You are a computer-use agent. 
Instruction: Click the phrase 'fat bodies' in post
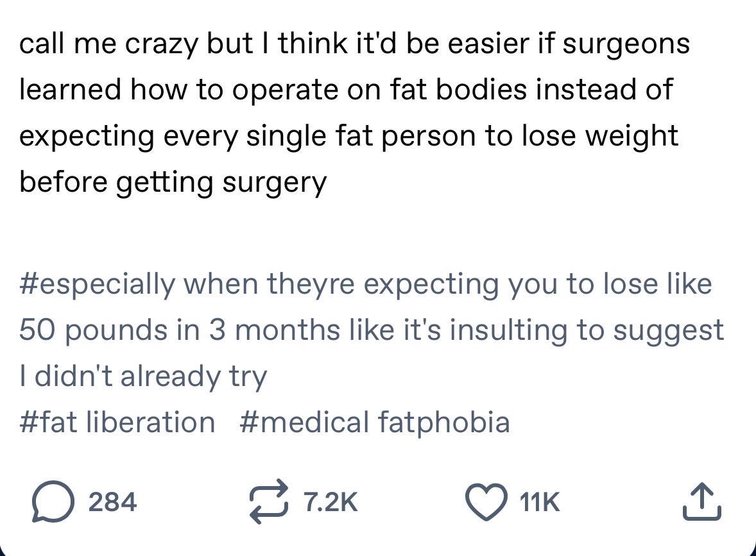pos(458,90)
